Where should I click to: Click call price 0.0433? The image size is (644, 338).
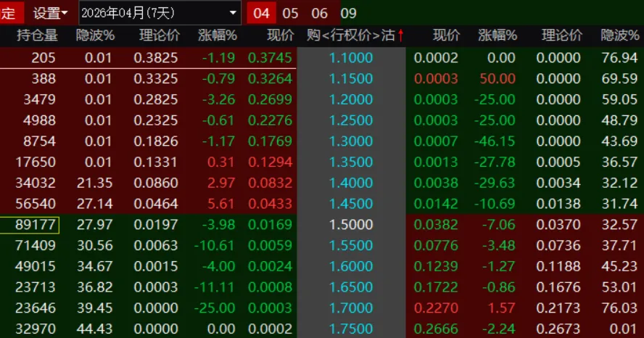[270, 204]
